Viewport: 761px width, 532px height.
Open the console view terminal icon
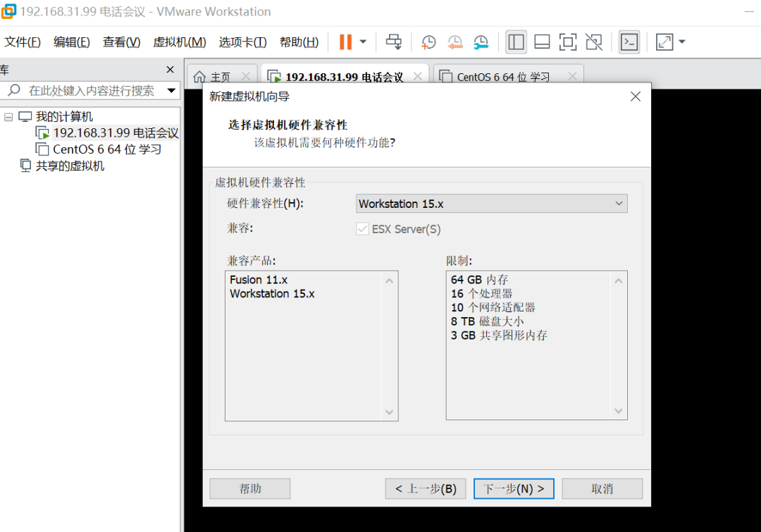[629, 42]
